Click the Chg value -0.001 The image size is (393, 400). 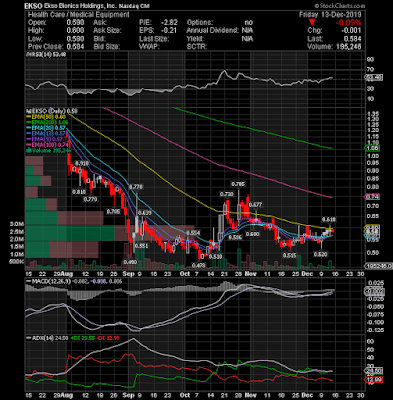pos(351,31)
